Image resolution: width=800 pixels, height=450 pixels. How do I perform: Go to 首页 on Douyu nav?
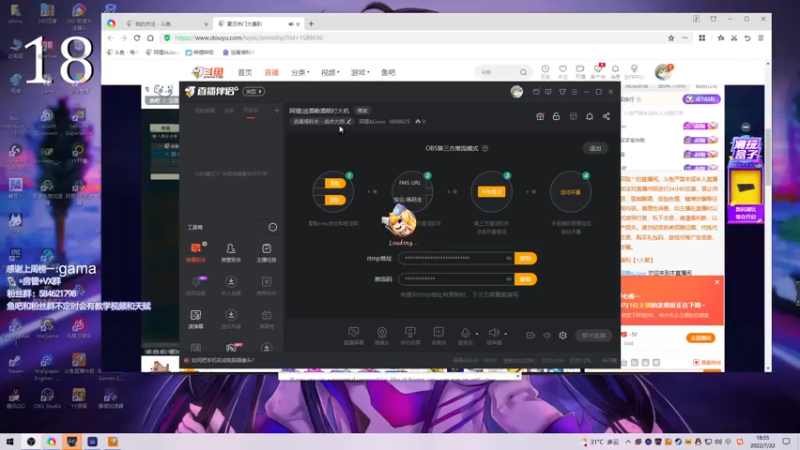pos(245,72)
